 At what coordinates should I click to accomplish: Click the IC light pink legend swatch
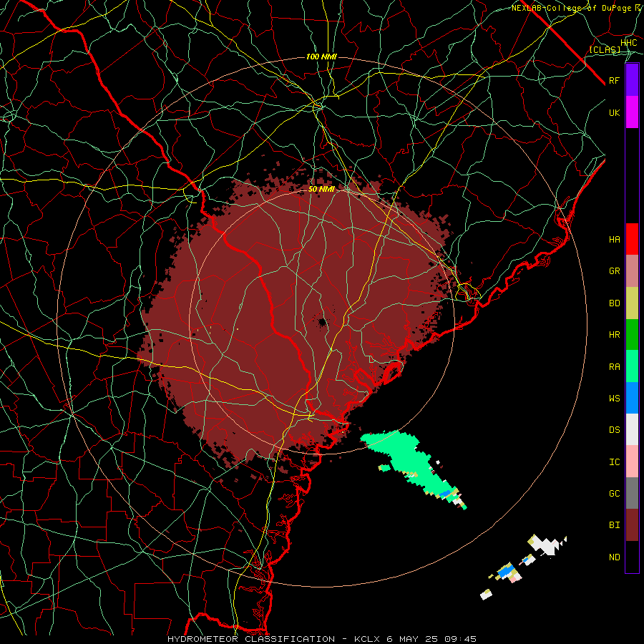632,462
